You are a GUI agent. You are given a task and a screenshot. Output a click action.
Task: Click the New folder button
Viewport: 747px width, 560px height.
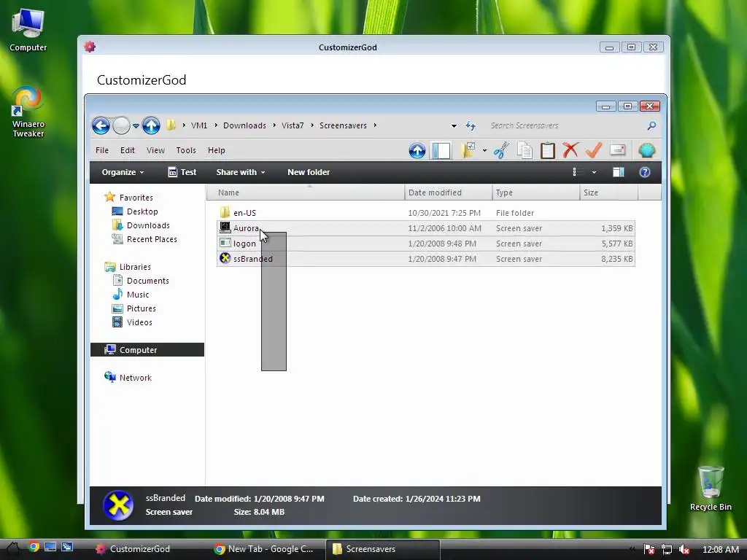[x=309, y=172]
